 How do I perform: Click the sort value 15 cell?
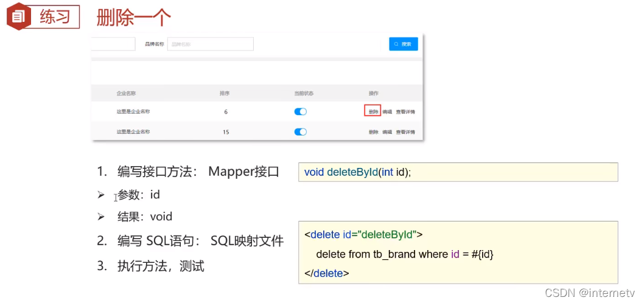click(226, 132)
